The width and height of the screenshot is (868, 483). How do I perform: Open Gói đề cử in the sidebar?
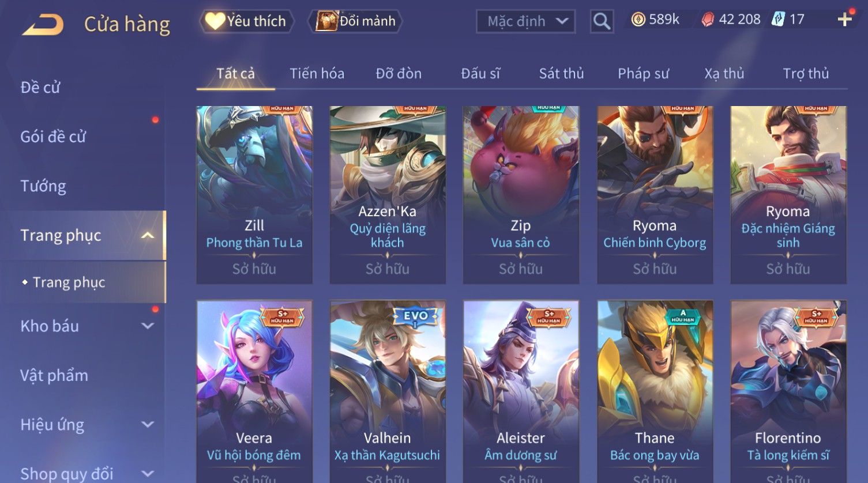coord(53,137)
